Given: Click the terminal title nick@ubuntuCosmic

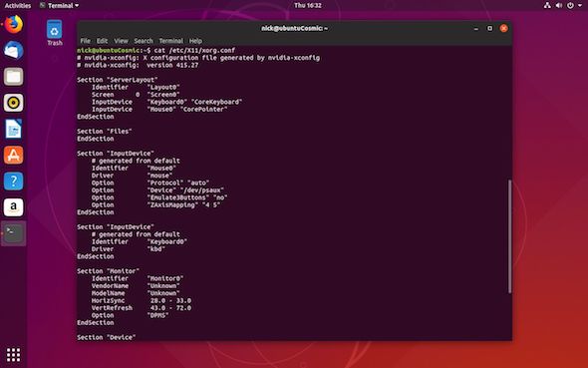Looking at the screenshot, I should (x=294, y=29).
